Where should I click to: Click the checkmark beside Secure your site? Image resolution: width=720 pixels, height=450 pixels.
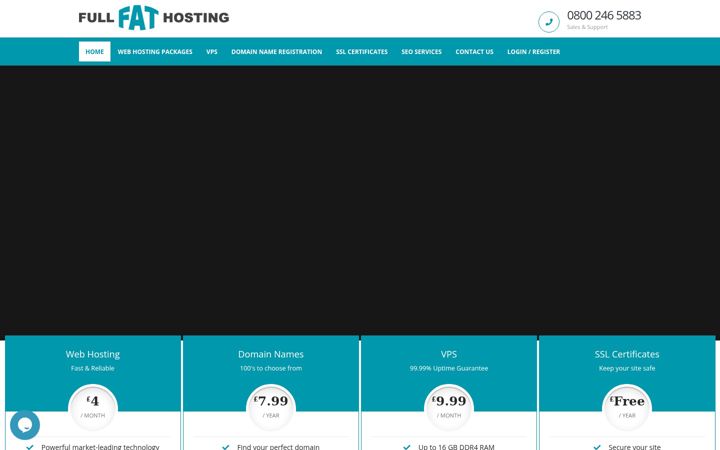tap(596, 447)
